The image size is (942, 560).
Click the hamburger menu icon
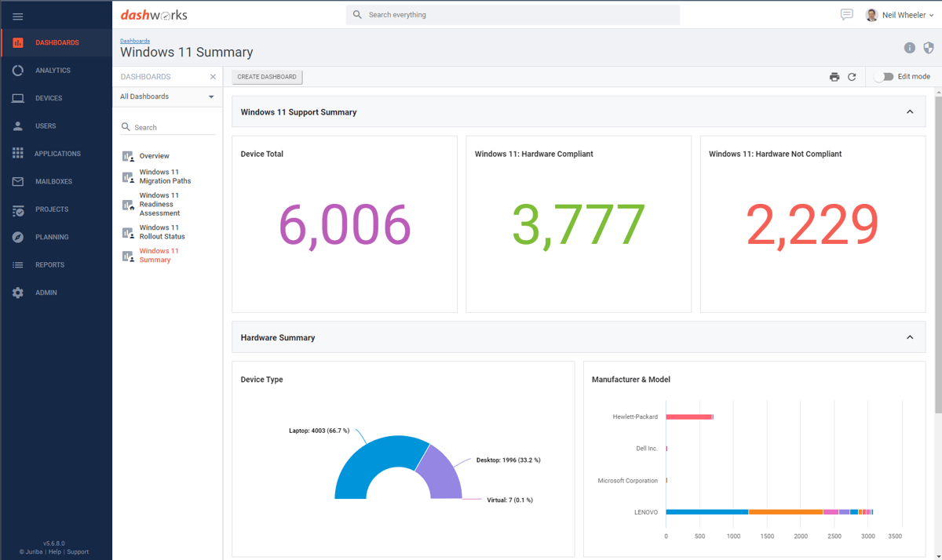tap(17, 16)
